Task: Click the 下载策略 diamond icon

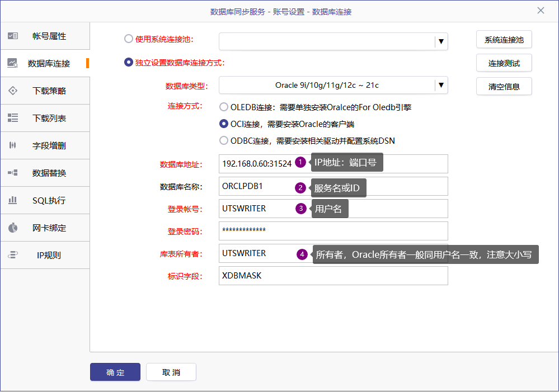Action: coord(13,91)
